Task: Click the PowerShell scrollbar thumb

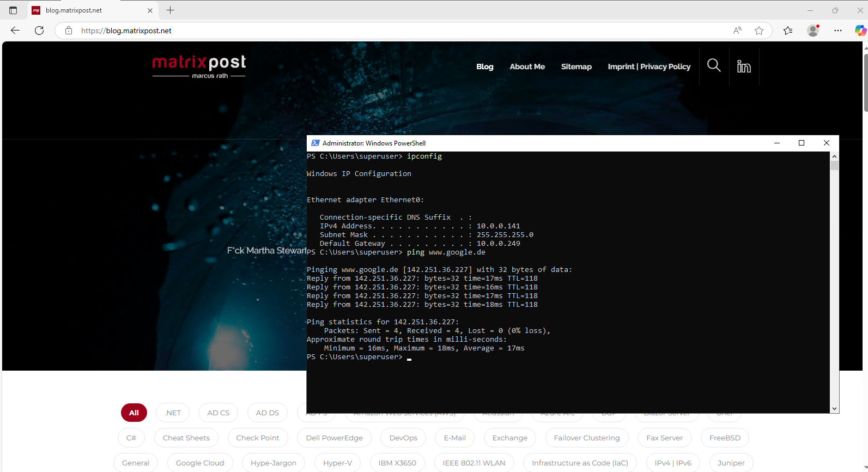Action: [x=834, y=166]
